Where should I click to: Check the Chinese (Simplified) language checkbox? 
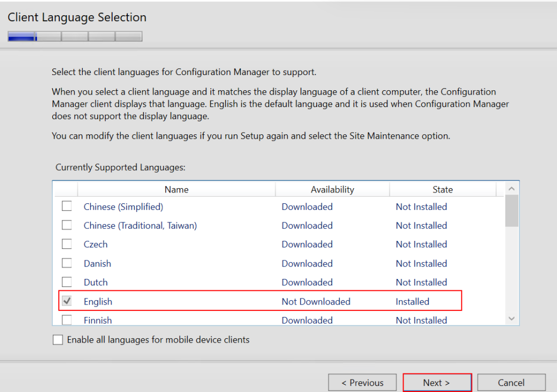pos(66,207)
